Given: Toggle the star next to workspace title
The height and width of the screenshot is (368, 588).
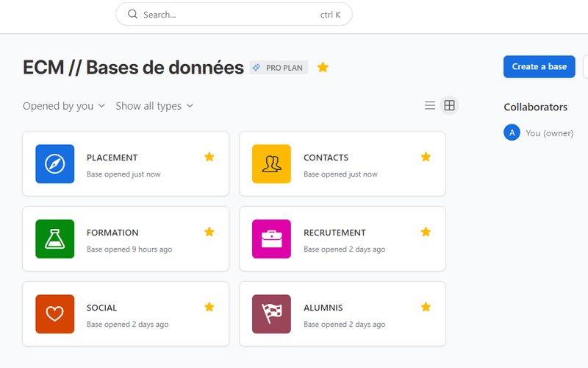Looking at the screenshot, I should click(x=323, y=68).
